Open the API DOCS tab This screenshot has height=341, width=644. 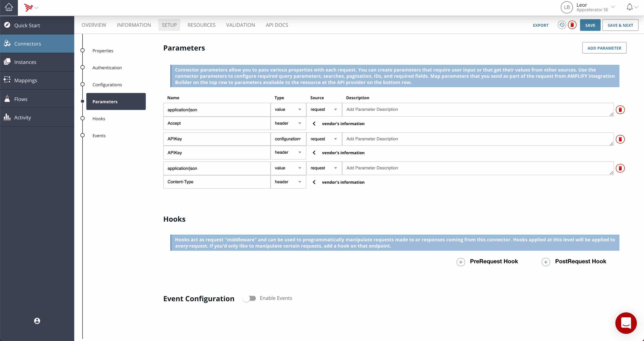tap(277, 25)
